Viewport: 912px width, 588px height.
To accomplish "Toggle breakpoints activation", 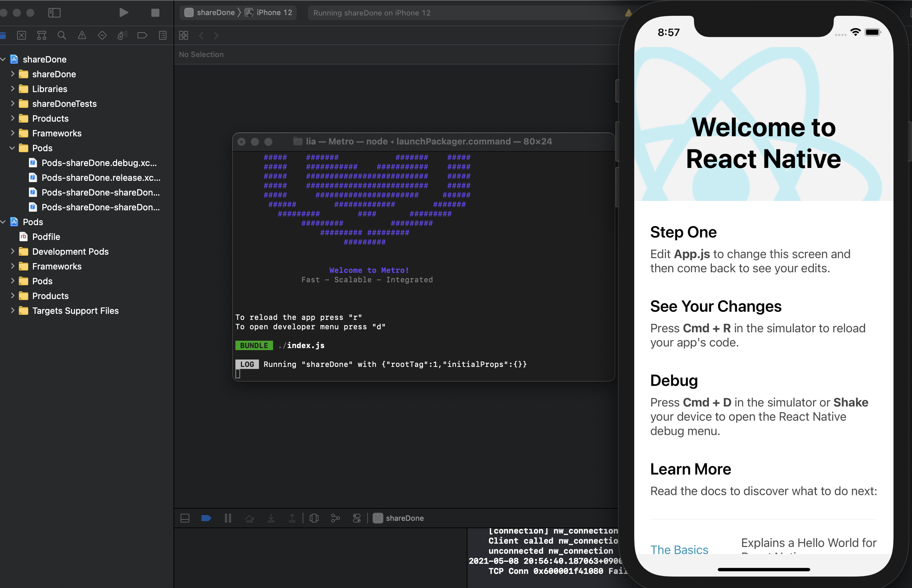I will tap(206, 518).
